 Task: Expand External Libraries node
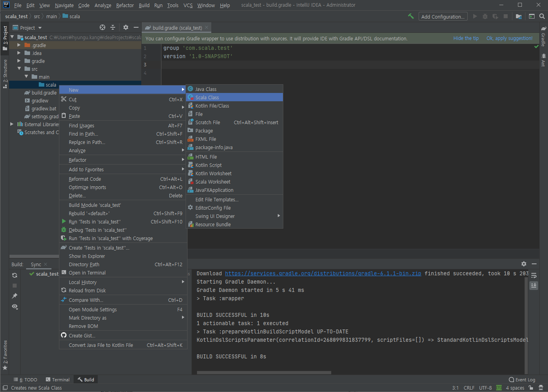pos(12,124)
